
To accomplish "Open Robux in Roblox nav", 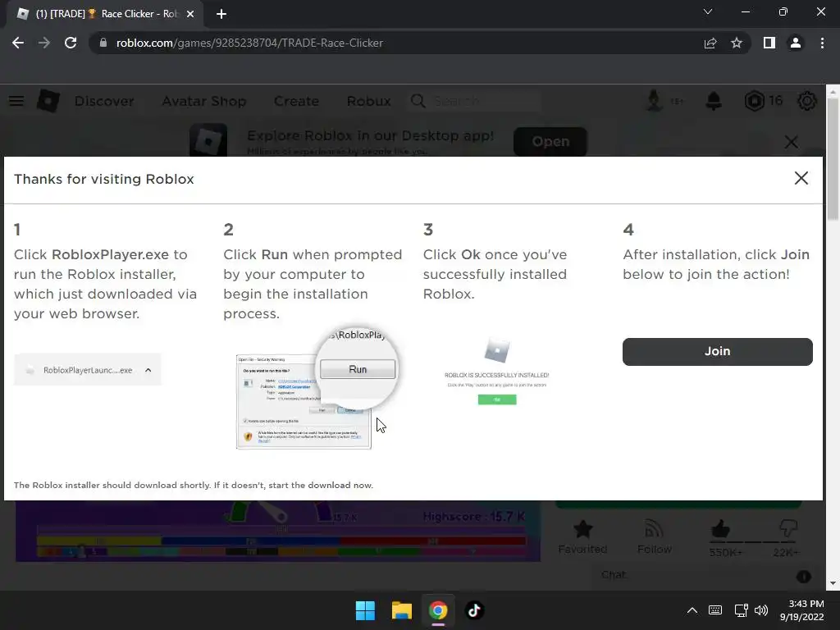I will coord(368,101).
